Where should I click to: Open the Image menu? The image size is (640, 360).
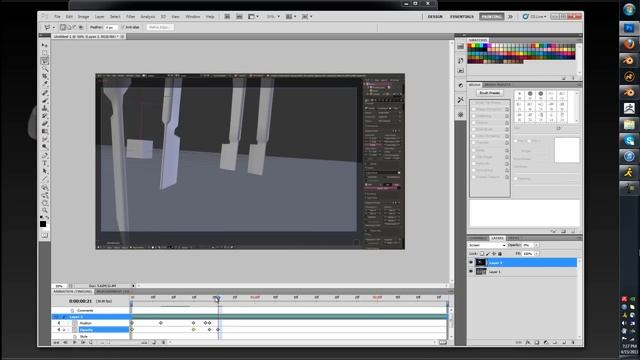click(83, 17)
